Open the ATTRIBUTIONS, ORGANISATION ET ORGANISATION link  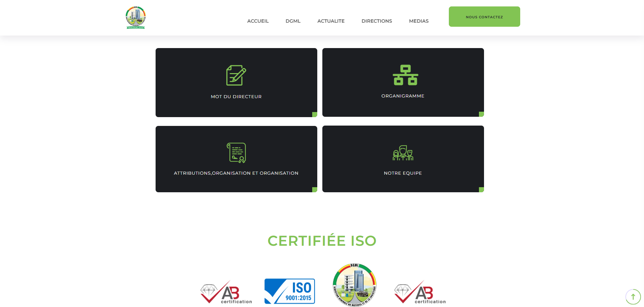236,173
